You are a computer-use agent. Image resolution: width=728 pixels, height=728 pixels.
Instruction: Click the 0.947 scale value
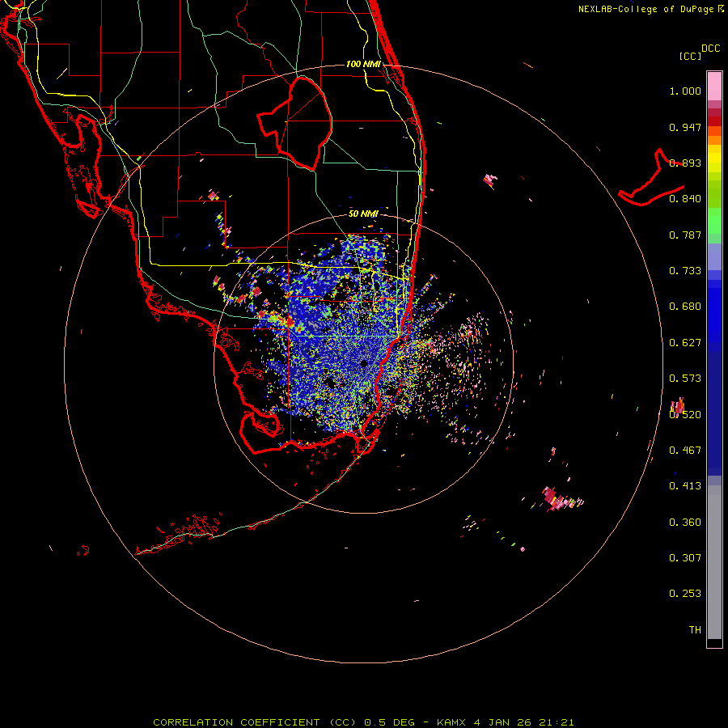685,127
